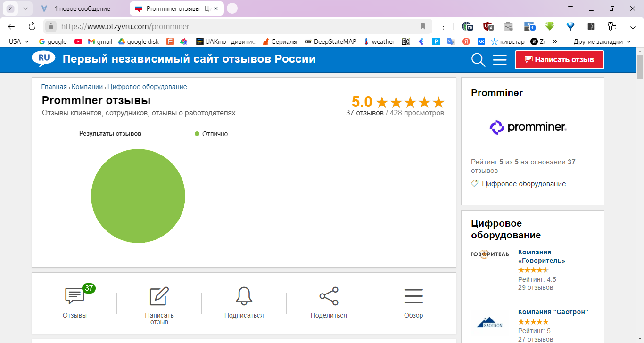
Task: Click the tag icon beside Цифровое оборудование
Action: click(475, 183)
